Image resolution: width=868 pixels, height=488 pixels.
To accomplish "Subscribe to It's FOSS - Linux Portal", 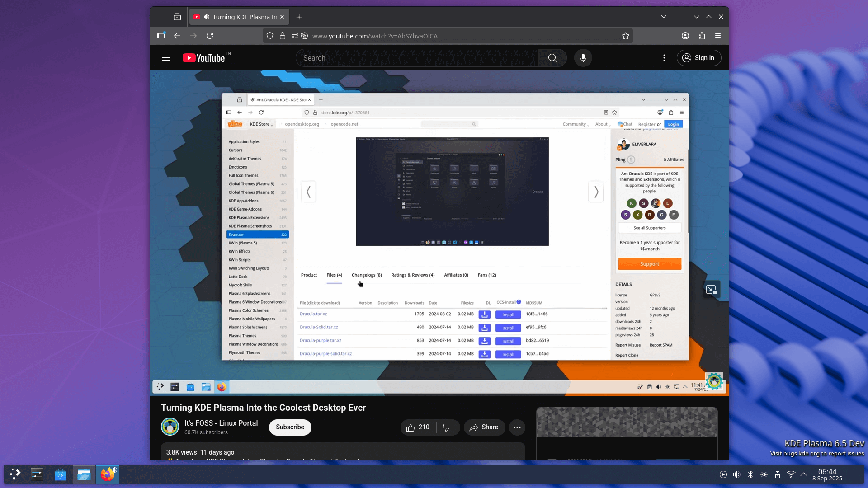I will pos(290,427).
